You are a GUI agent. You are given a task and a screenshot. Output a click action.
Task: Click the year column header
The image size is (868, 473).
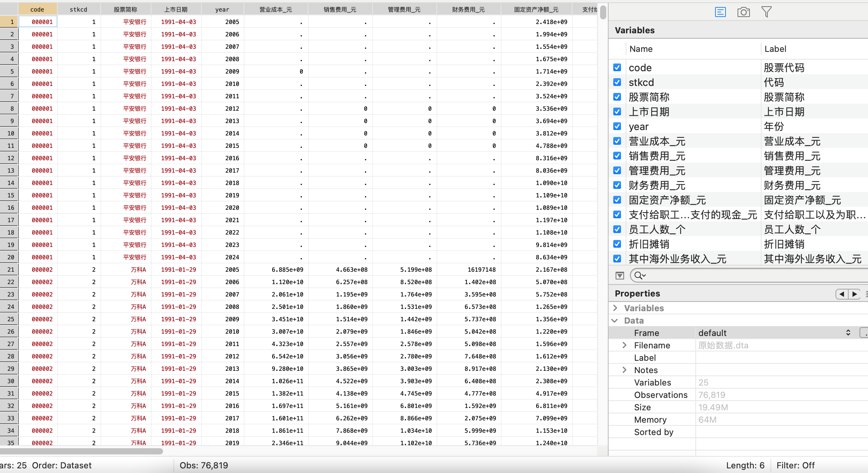[222, 9]
